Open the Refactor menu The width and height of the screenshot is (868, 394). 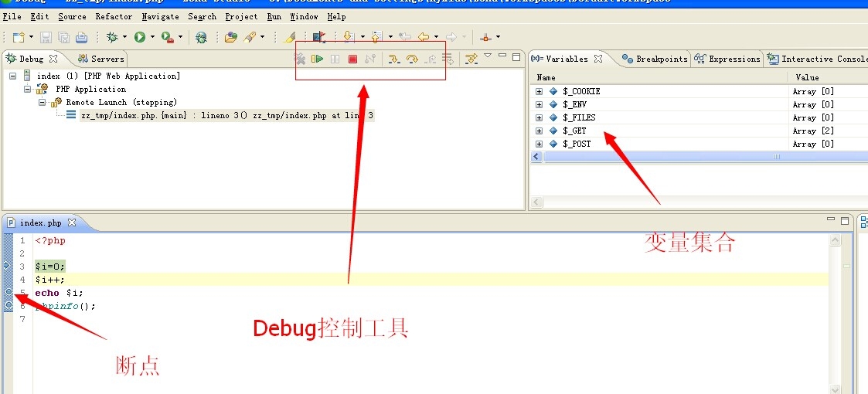(x=114, y=16)
